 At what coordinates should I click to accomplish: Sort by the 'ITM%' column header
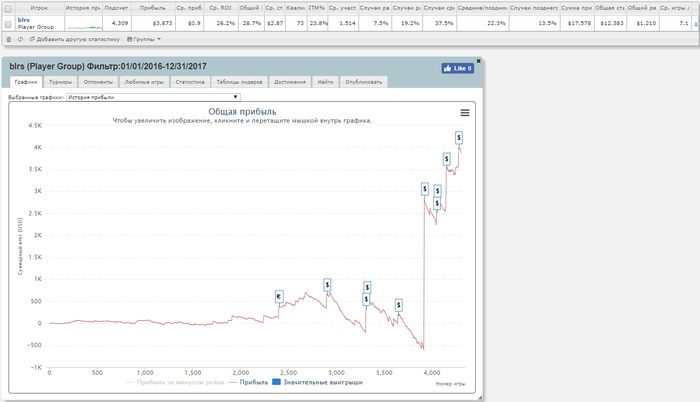317,8
